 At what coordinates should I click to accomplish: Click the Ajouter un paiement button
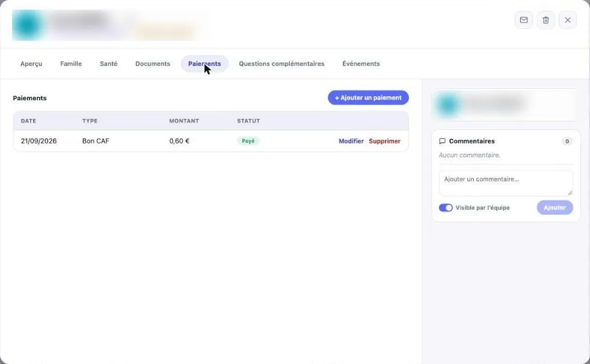[x=368, y=98]
